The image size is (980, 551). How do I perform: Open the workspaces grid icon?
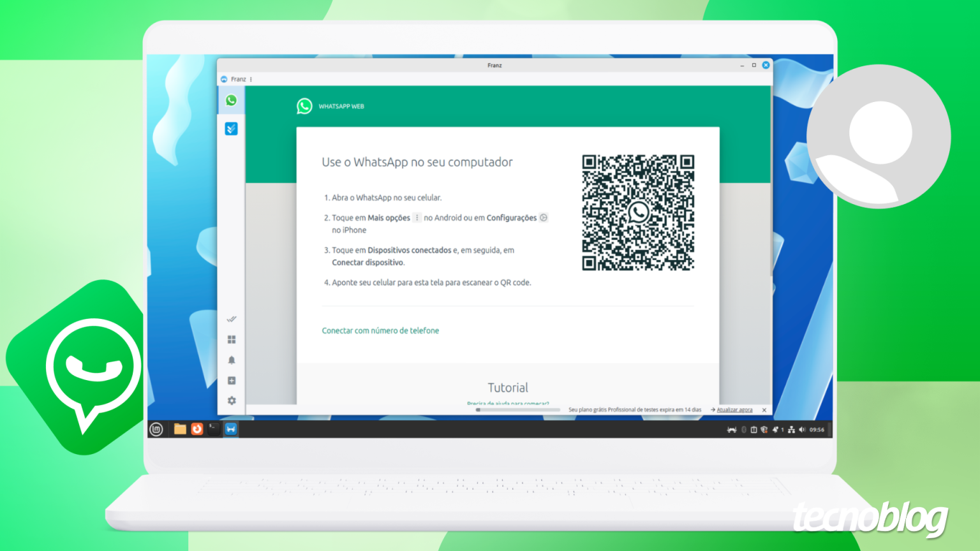[x=232, y=339]
